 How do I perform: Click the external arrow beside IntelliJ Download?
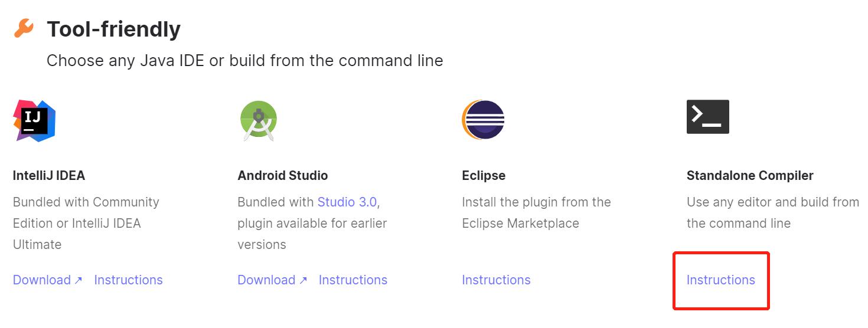pos(78,280)
